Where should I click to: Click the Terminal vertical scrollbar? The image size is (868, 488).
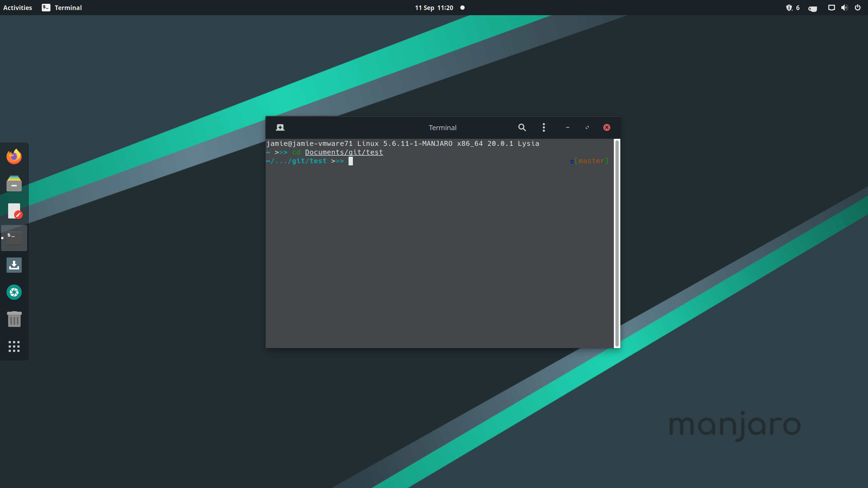tap(617, 243)
